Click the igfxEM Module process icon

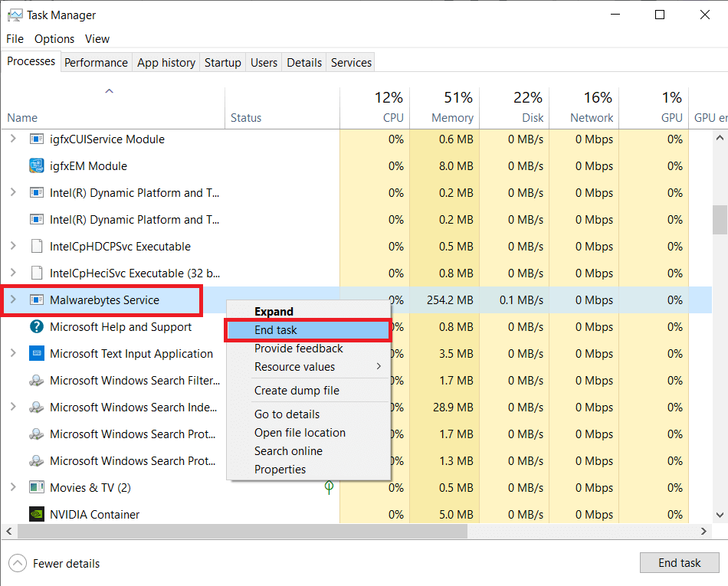click(37, 165)
